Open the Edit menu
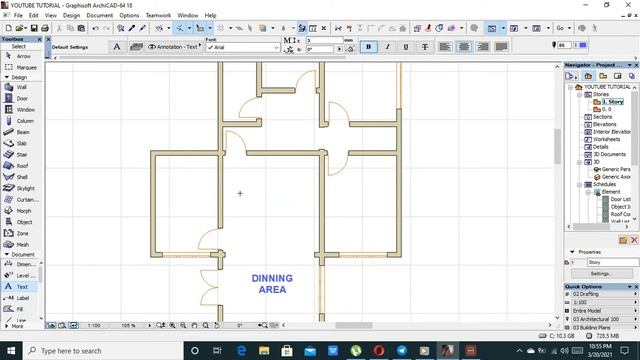This screenshot has height=360, width=640. [33, 16]
